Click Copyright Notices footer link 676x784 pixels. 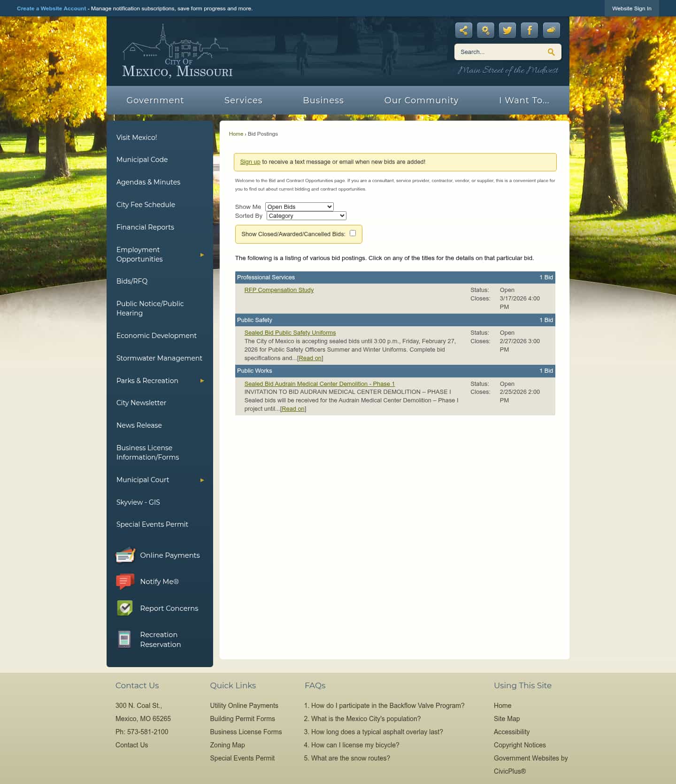(x=520, y=745)
